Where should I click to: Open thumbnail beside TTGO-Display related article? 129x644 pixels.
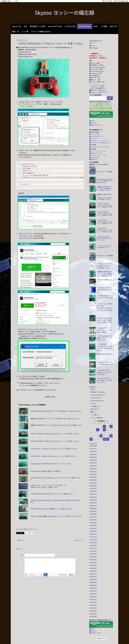coord(23,449)
